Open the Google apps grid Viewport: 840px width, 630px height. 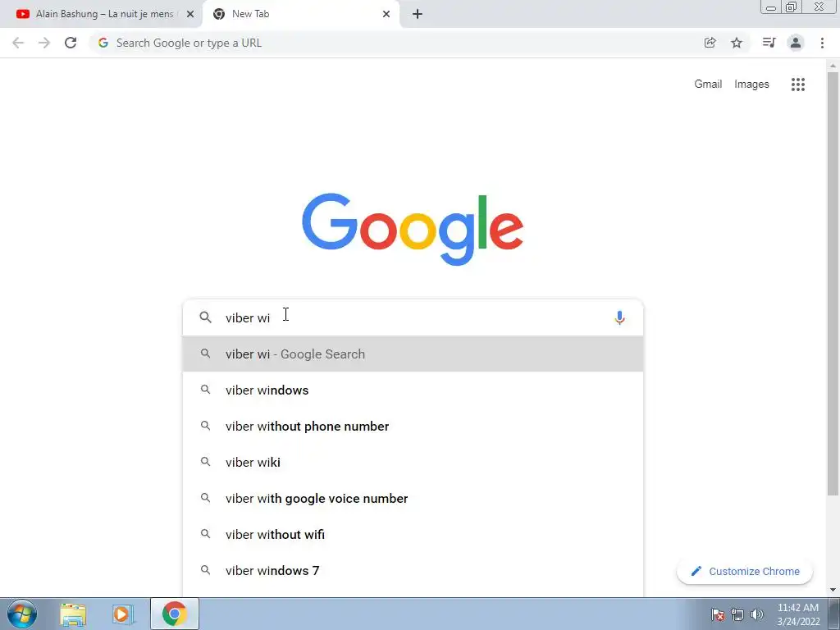click(x=797, y=84)
